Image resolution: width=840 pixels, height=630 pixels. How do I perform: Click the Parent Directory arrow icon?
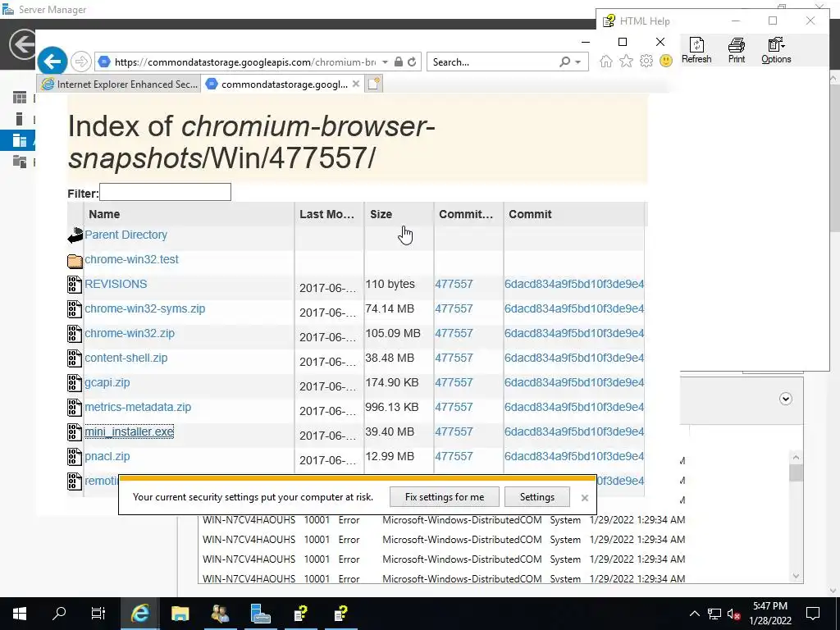(75, 235)
